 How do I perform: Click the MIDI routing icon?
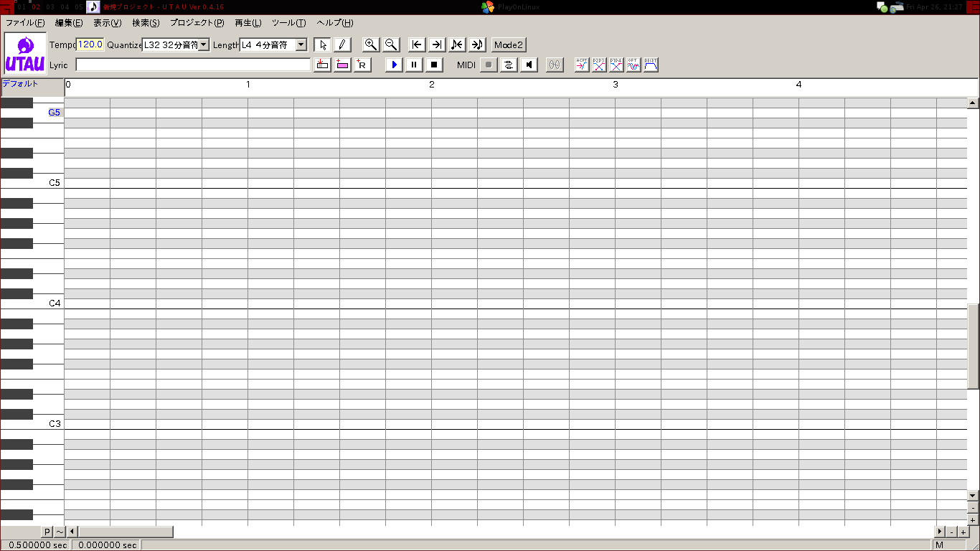click(x=509, y=65)
